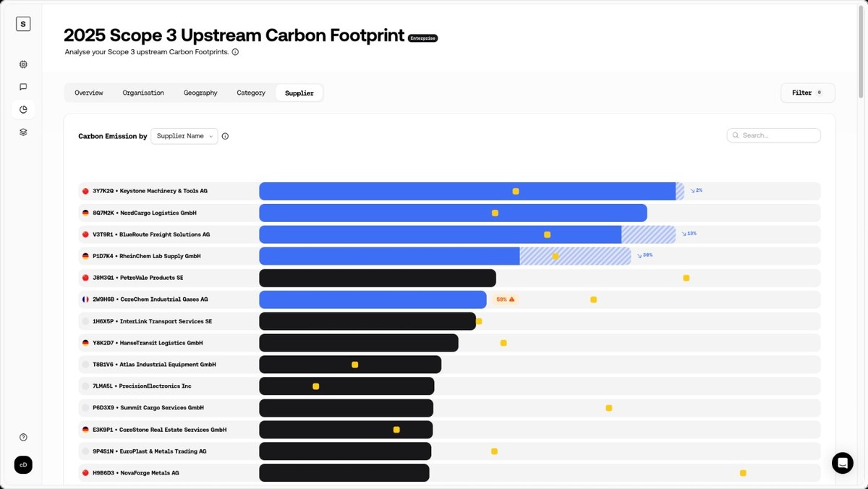
Task: Select the Category tab
Action: pos(251,93)
